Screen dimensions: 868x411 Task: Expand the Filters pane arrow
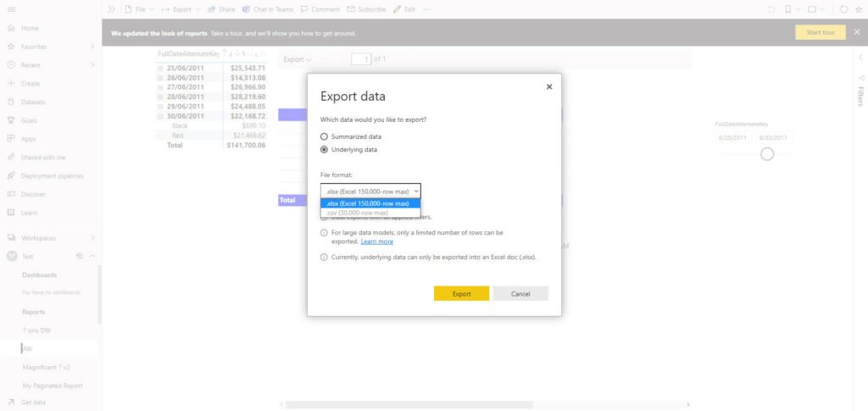coord(860,58)
